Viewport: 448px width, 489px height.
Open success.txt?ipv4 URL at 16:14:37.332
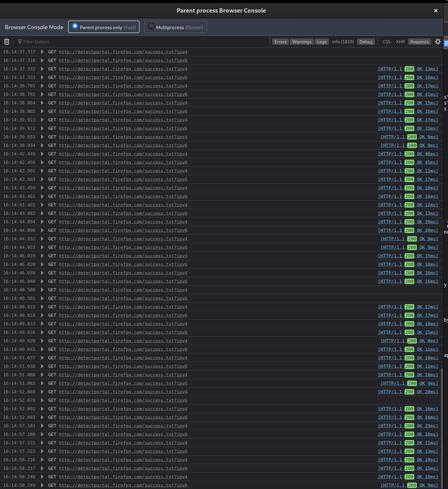[123, 69]
